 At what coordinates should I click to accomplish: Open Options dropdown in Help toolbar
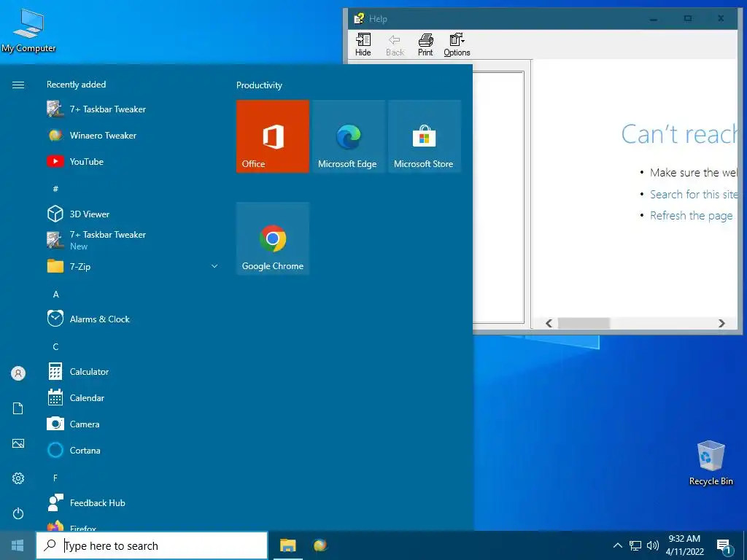(x=457, y=44)
